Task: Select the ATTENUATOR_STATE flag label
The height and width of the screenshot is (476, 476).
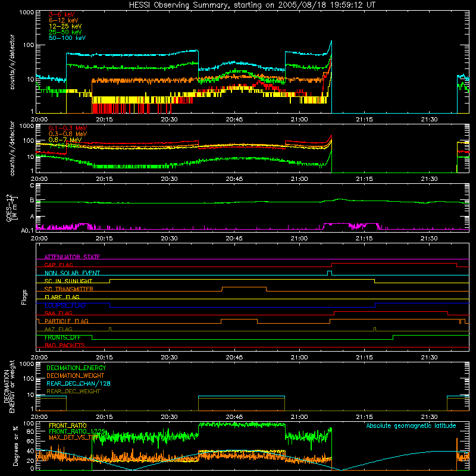Action: [72, 257]
